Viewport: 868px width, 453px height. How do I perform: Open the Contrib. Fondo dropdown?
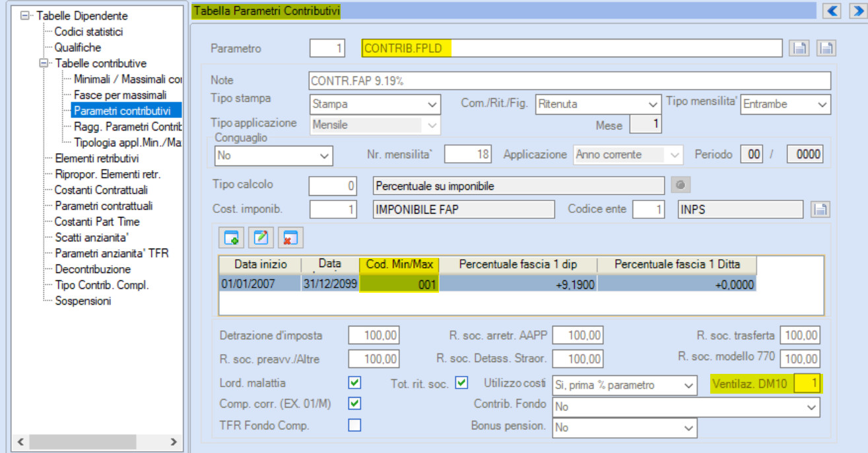click(812, 407)
